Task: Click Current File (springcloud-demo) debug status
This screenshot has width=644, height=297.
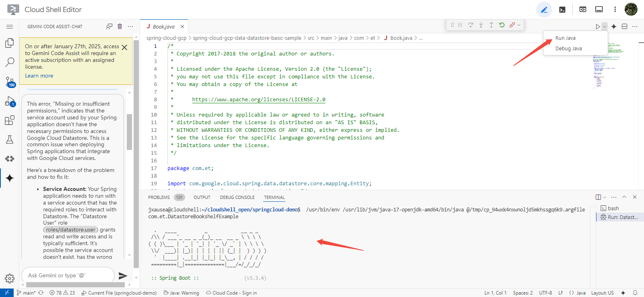Action: click(x=119, y=293)
